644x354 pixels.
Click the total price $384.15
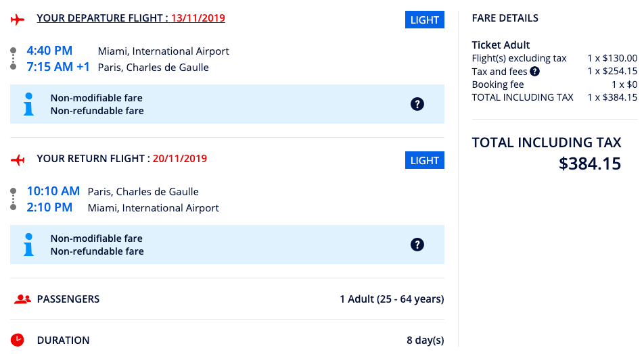590,163
